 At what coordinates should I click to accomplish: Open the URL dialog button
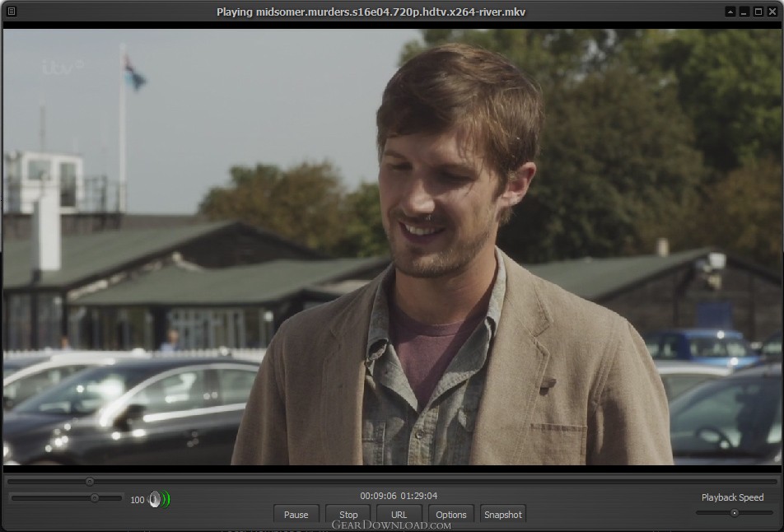coord(399,515)
